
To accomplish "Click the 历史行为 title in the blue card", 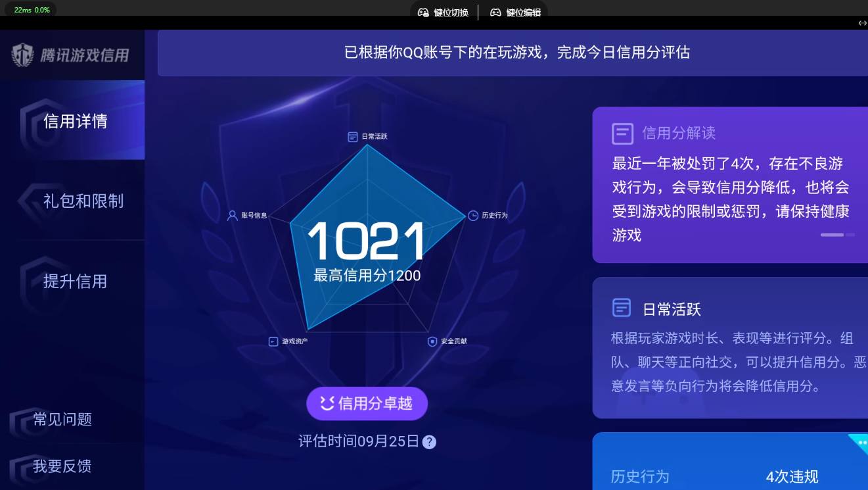I will tap(640, 477).
